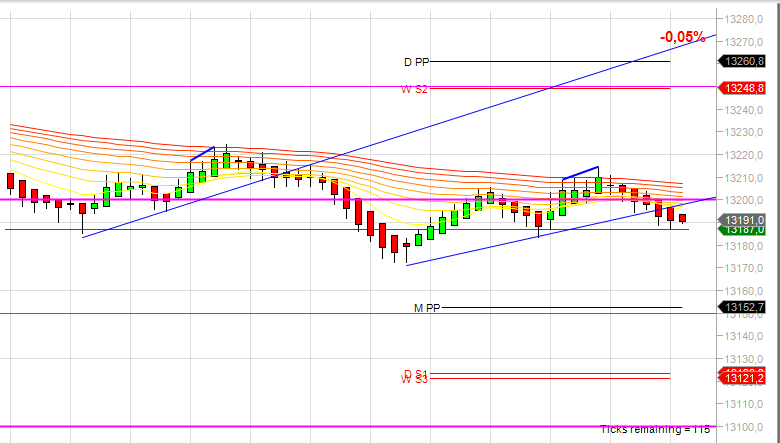Click the 13100,0 axis label
Image resolution: width=780 pixels, height=443 pixels.
coord(744,427)
